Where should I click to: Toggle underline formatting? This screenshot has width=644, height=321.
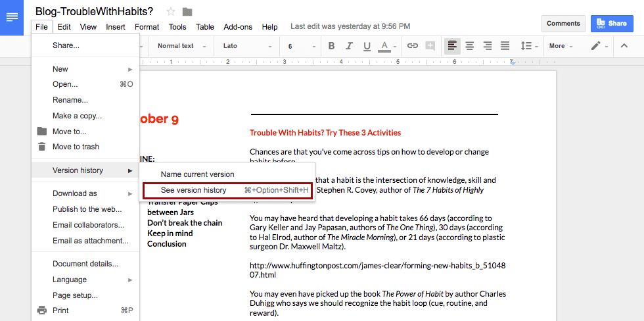coord(367,46)
